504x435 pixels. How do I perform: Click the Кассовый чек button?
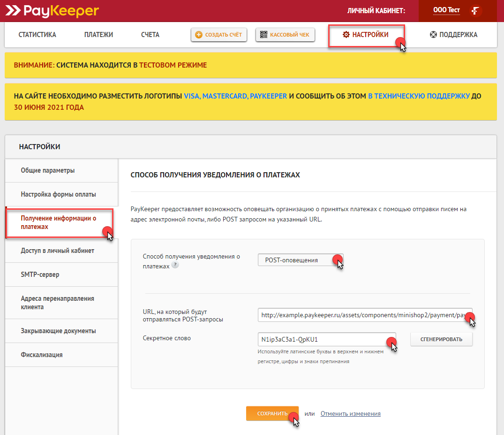coord(285,35)
